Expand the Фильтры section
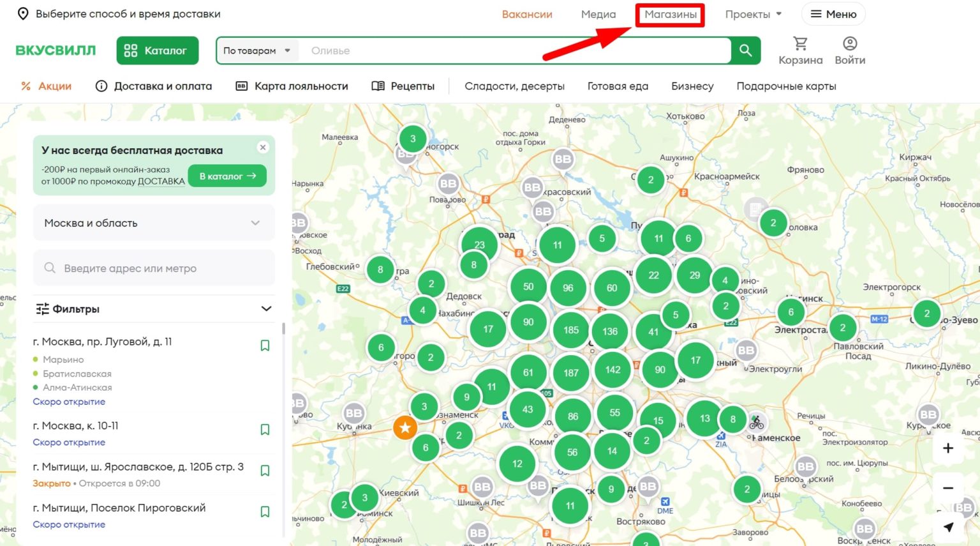The image size is (980, 546). [154, 309]
